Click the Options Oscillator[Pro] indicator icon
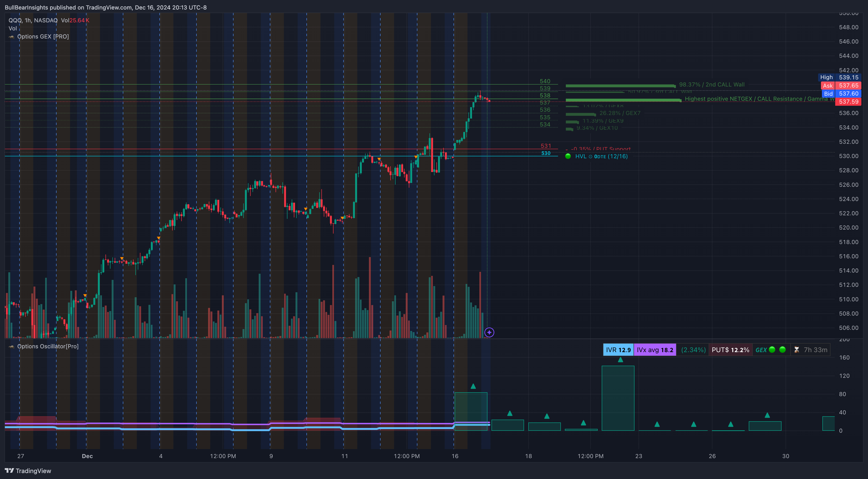 [x=11, y=346]
